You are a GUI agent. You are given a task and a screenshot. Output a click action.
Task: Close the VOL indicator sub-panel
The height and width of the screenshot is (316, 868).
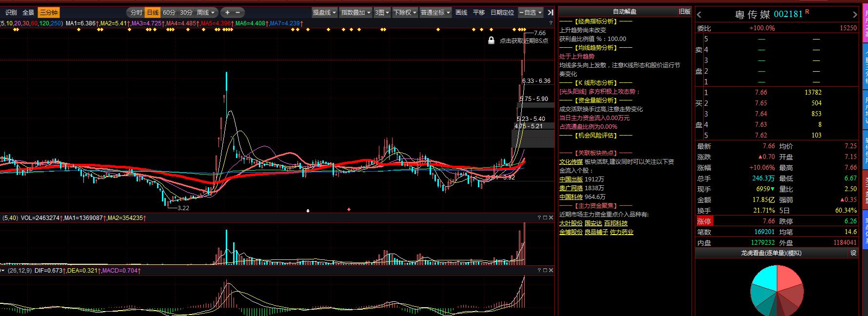point(551,217)
